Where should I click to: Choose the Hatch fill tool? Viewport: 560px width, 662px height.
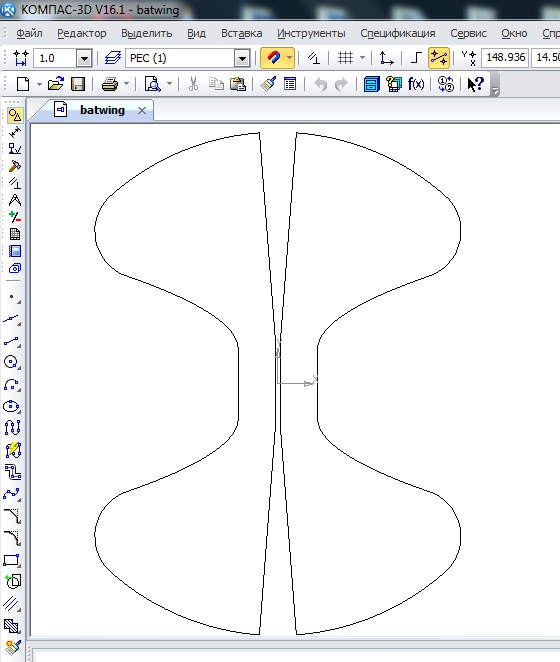click(12, 626)
